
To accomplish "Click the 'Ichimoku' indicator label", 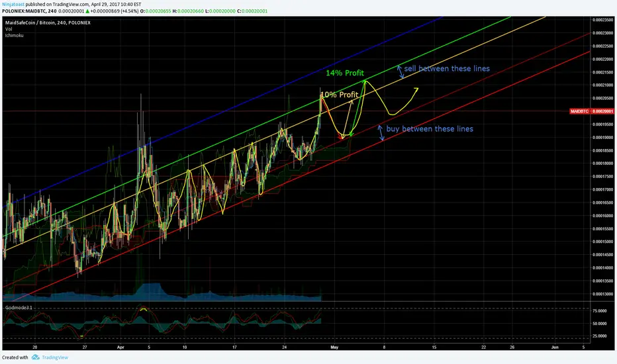I will pyautogui.click(x=14, y=36).
